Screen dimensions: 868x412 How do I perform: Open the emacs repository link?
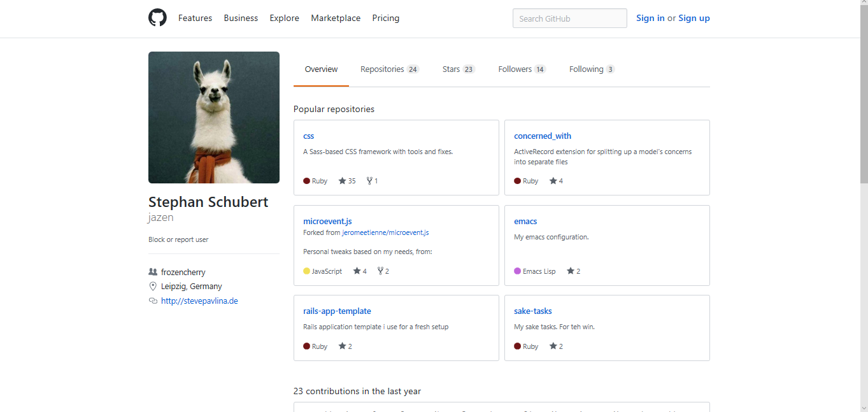tap(525, 222)
